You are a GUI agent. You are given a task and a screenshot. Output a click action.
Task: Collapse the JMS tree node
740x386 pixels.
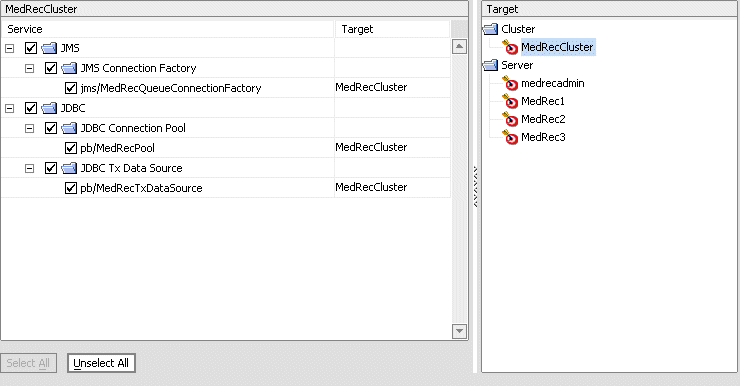pyautogui.click(x=9, y=48)
